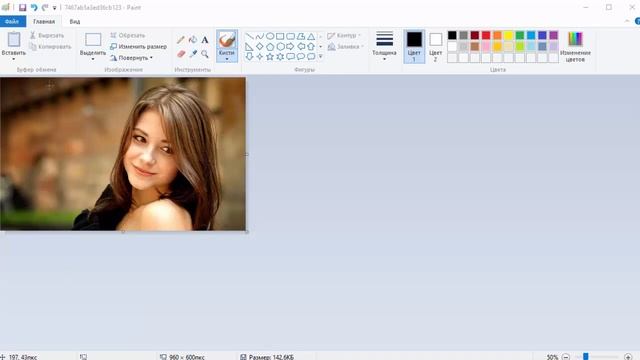Viewport: 640px width, 360px height.
Task: Open Edit colors (Изменение цветов)
Action: pos(575,47)
